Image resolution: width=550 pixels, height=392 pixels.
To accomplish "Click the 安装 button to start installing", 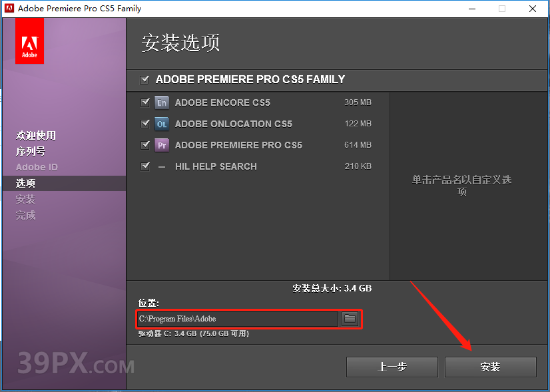I will click(491, 367).
